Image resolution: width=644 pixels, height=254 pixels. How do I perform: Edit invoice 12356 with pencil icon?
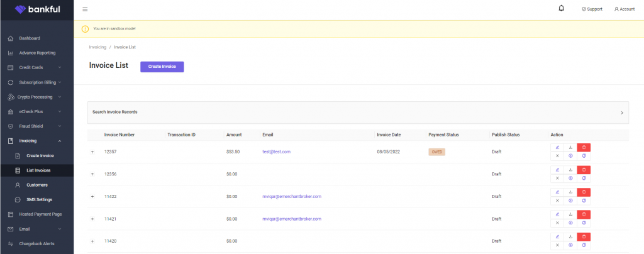[x=557, y=170]
